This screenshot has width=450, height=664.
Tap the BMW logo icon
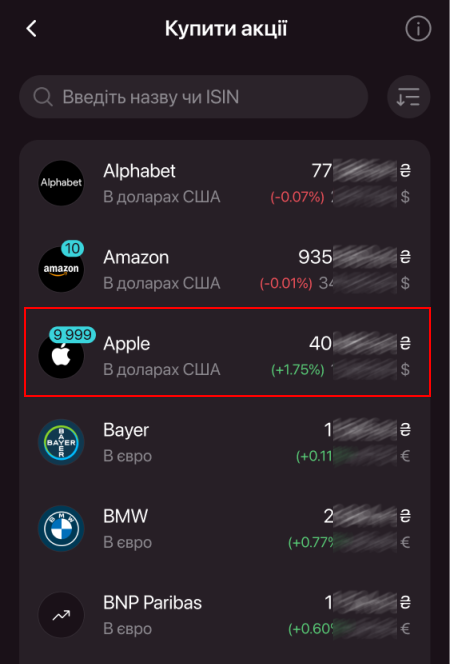coord(61,528)
